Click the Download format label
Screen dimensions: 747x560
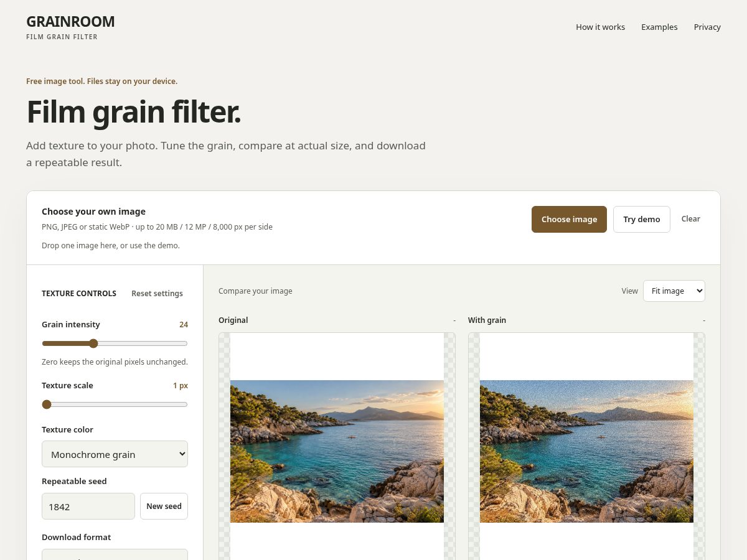pos(76,537)
